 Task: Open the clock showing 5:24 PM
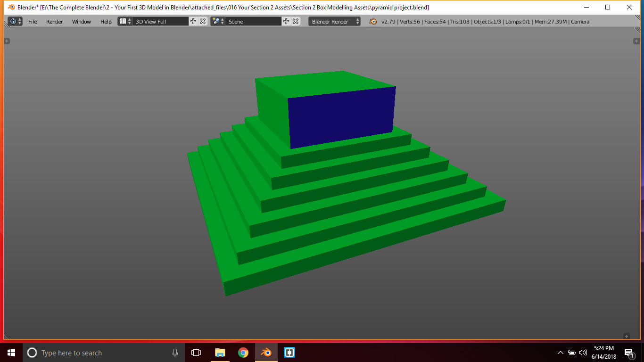pyautogui.click(x=604, y=353)
